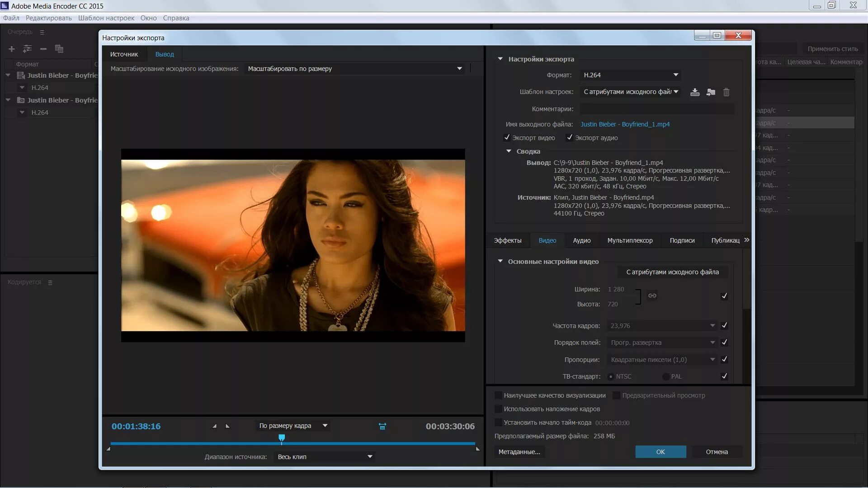Open the Формат H.264 dropdown
Screen dimensions: 868x488
pyautogui.click(x=631, y=75)
